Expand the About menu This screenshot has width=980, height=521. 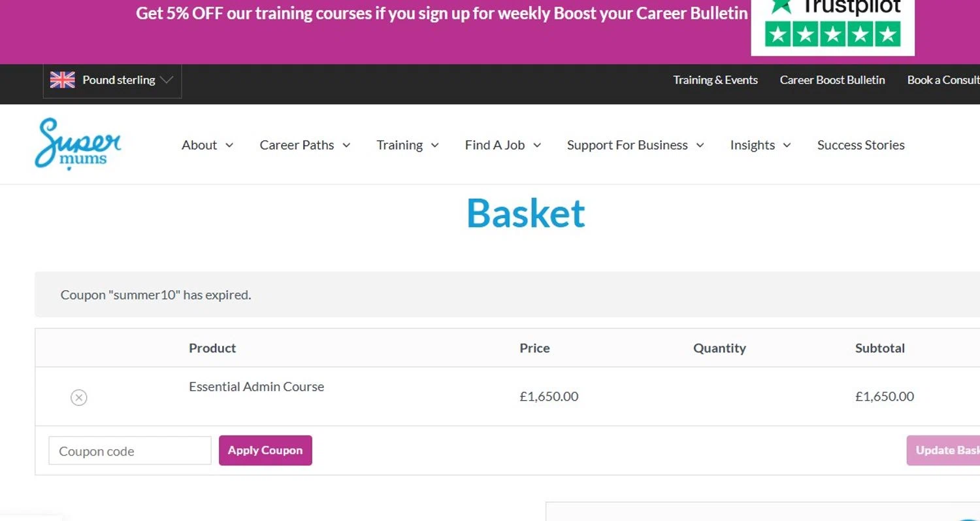[207, 145]
